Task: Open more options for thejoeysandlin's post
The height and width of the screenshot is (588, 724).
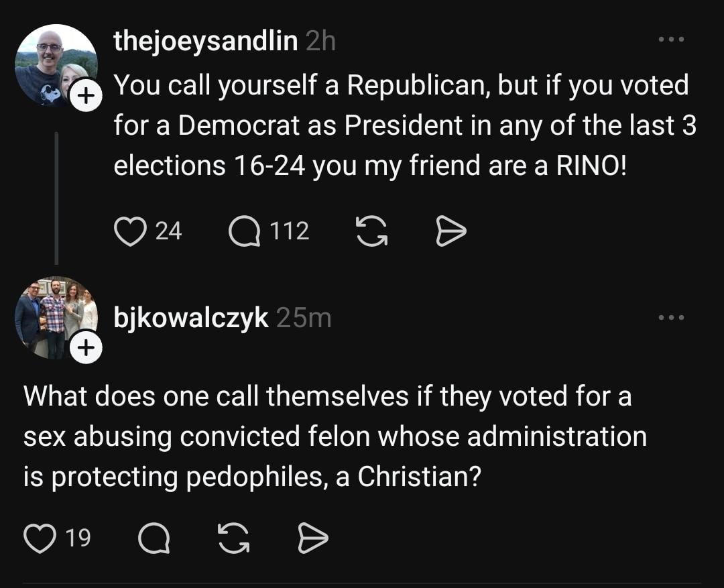Action: [671, 41]
